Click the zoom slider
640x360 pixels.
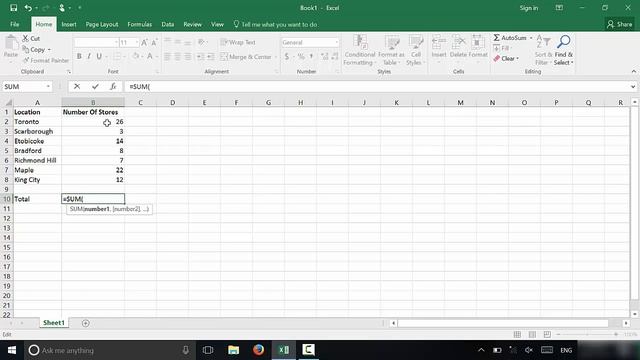587,334
